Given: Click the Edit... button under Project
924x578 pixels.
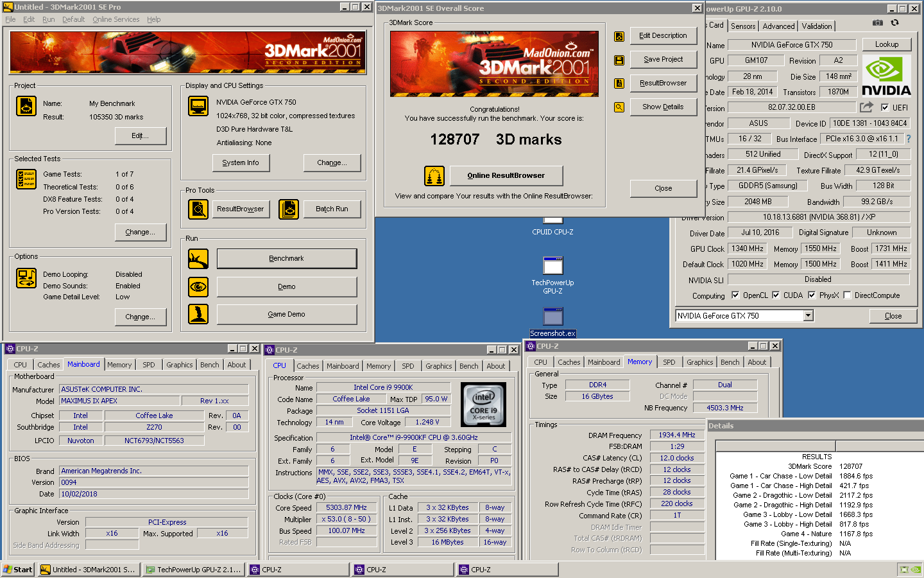Looking at the screenshot, I should pos(141,136).
